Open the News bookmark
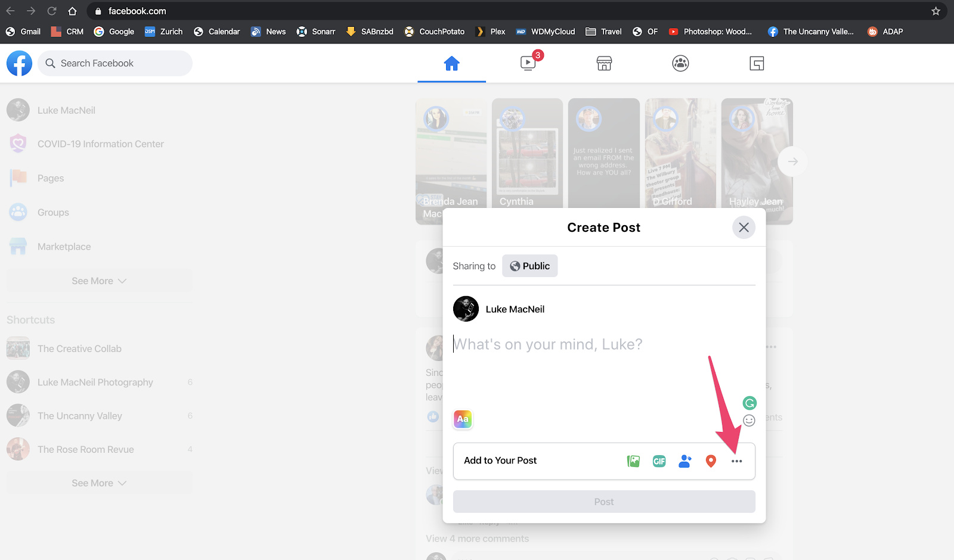The width and height of the screenshot is (954, 560). pyautogui.click(x=268, y=32)
